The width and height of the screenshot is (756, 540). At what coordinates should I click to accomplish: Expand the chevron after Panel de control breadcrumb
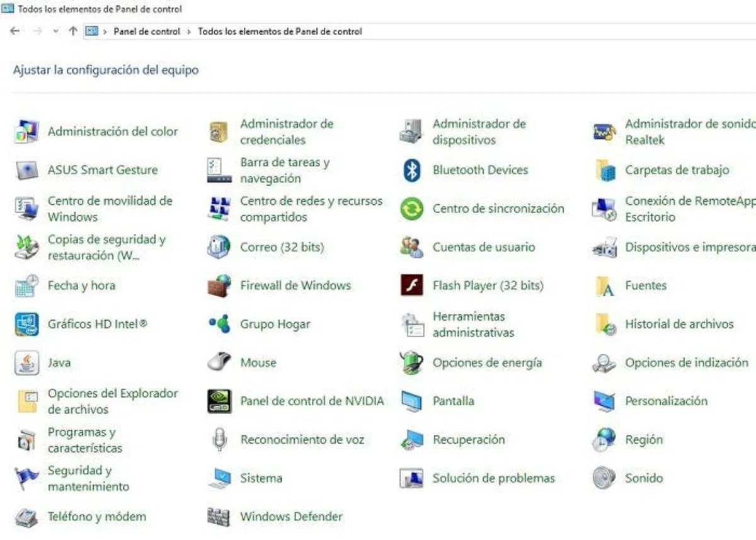(x=188, y=32)
